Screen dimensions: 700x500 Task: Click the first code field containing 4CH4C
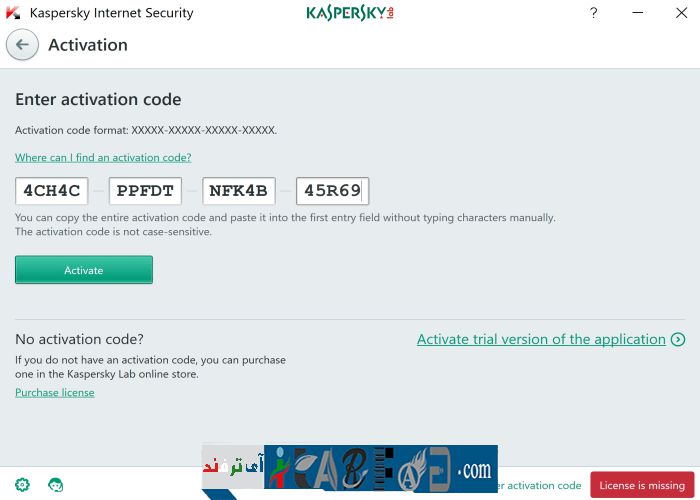pyautogui.click(x=51, y=191)
